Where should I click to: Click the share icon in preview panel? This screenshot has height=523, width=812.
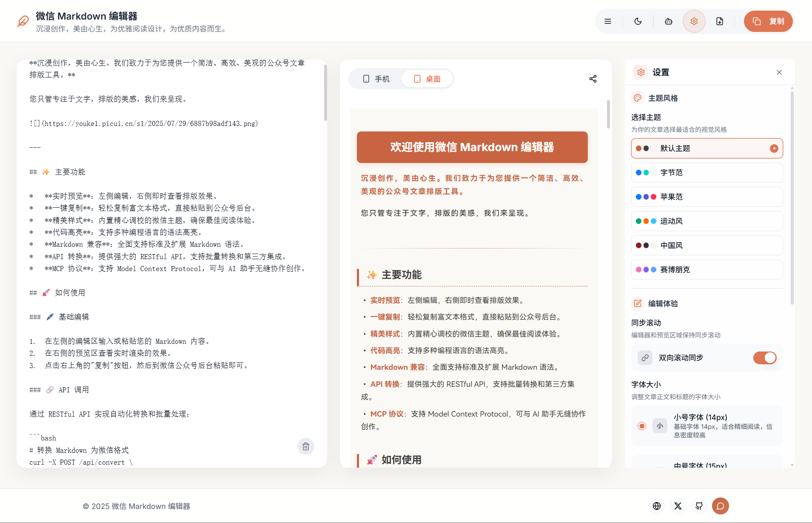click(x=593, y=79)
